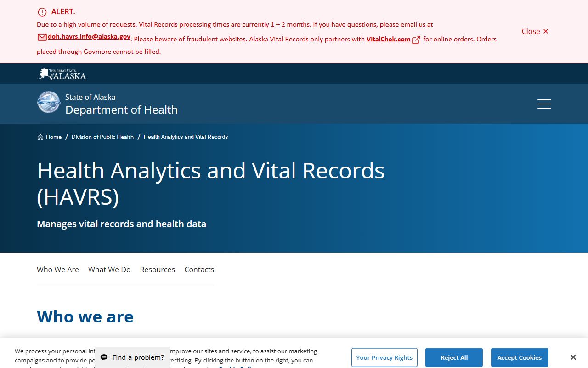Viewport: 588px width, 368px height.
Task: Open Your Privacy Rights settings
Action: tap(384, 357)
